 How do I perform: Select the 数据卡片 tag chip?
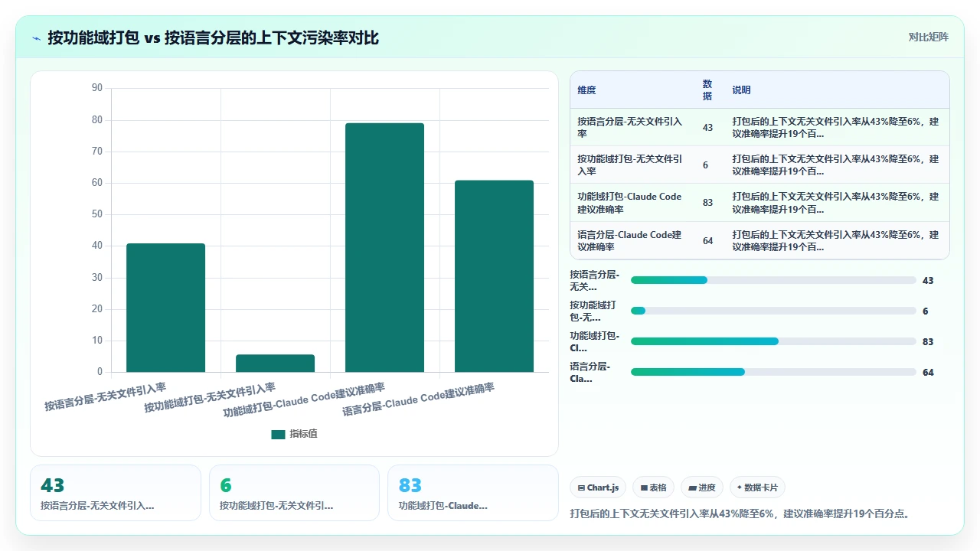click(x=757, y=487)
